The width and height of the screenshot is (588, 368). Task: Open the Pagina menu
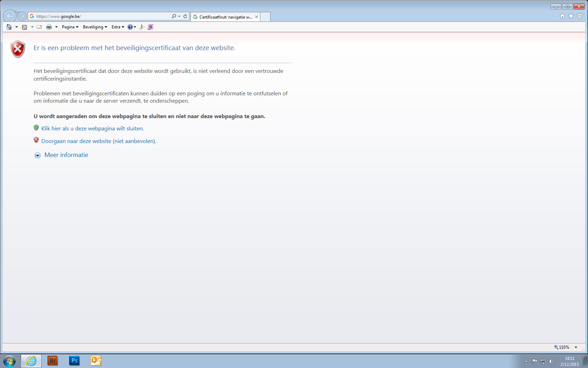[70, 27]
